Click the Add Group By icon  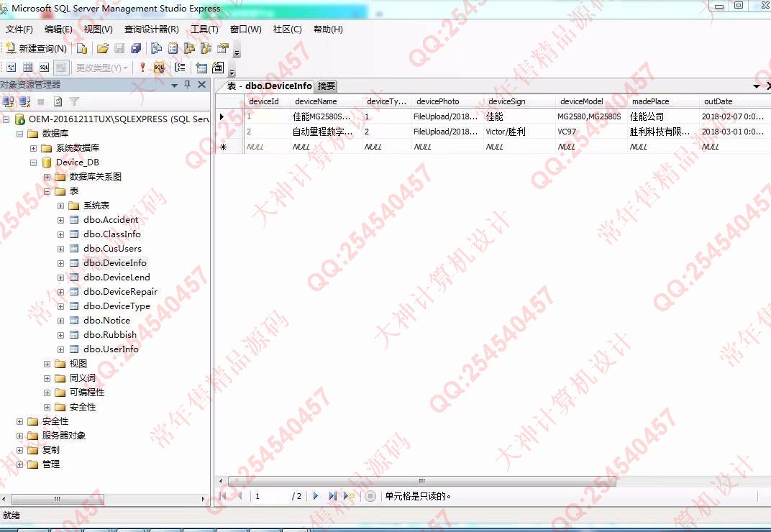(x=181, y=68)
